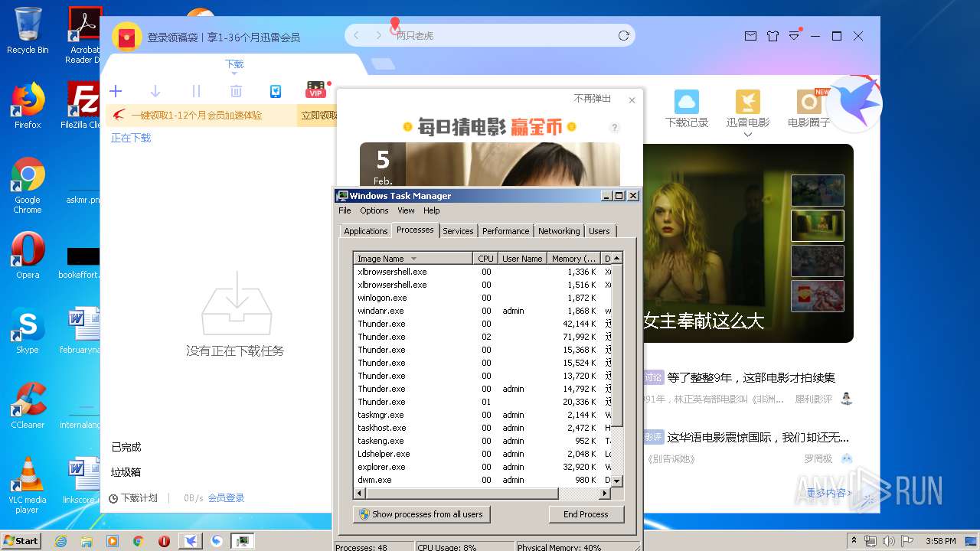
Task: Click the browser forward arrow in Thunder
Action: coord(378,35)
